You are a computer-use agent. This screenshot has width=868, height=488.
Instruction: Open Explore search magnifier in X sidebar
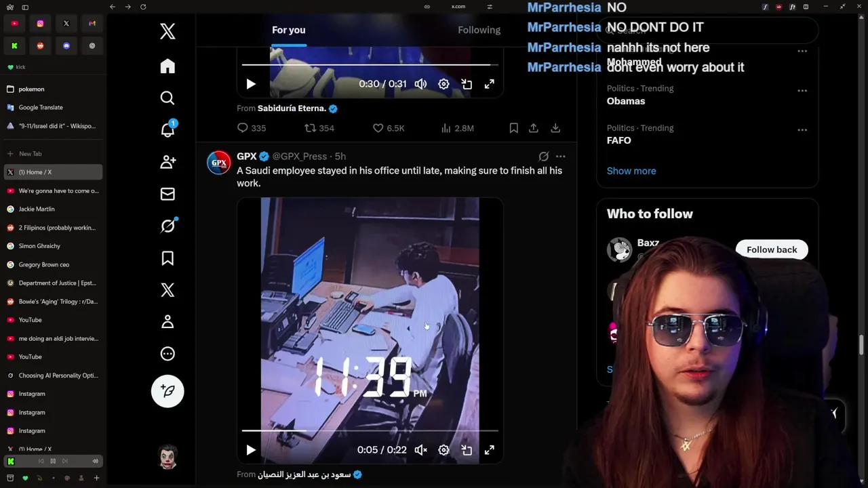(167, 98)
